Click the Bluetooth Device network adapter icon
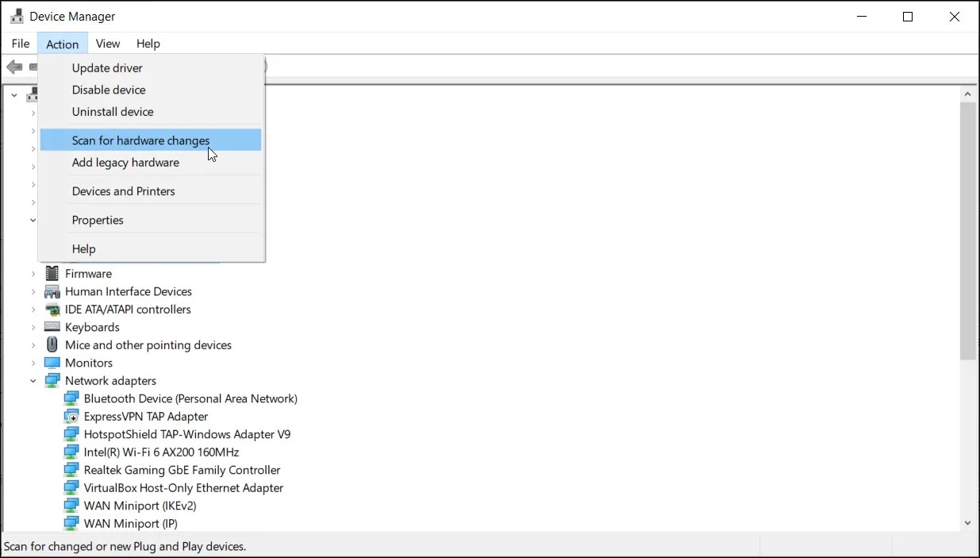 click(72, 398)
